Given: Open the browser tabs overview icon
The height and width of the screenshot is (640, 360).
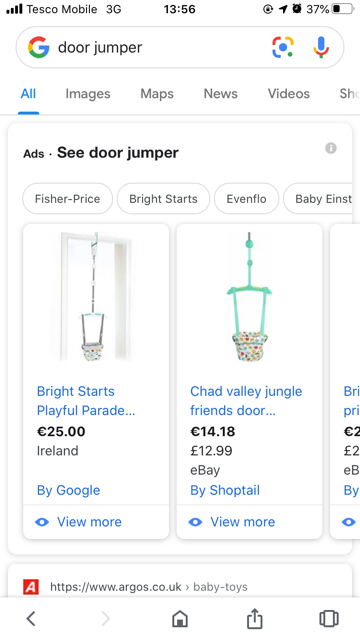Looking at the screenshot, I should click(329, 618).
